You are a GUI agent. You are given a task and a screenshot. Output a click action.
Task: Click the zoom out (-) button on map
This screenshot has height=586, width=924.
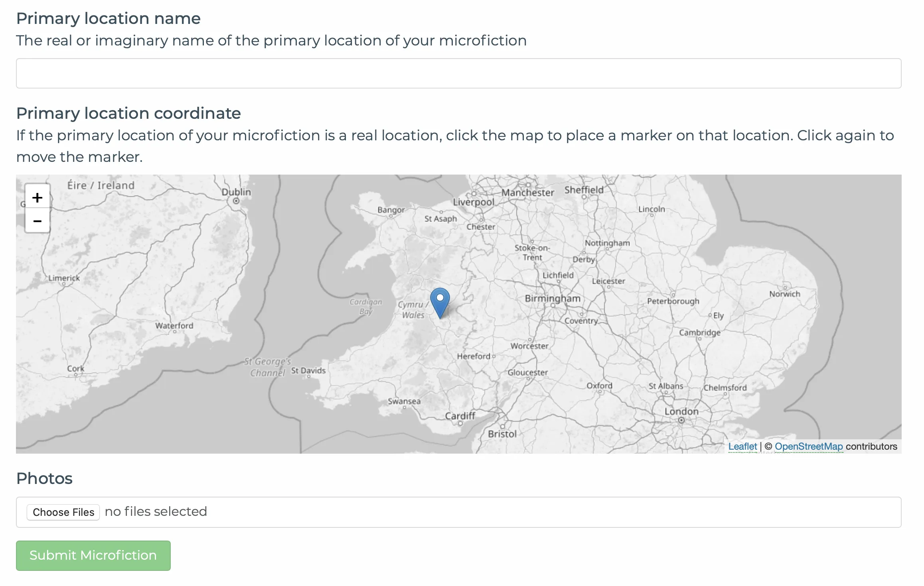[36, 221]
